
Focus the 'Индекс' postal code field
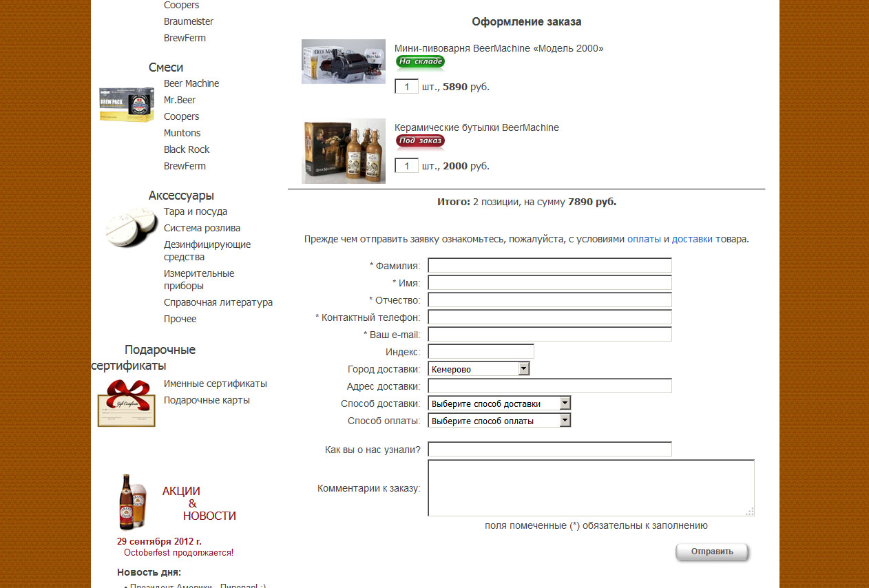(x=481, y=352)
